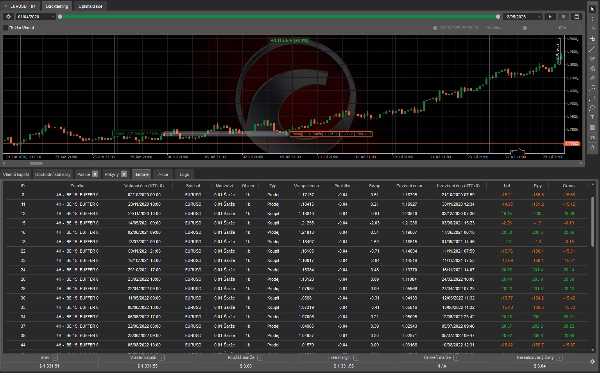This screenshot has height=373, width=600.
Task: Select the cursor pointer tool in chart toolbar
Action: 592,9
